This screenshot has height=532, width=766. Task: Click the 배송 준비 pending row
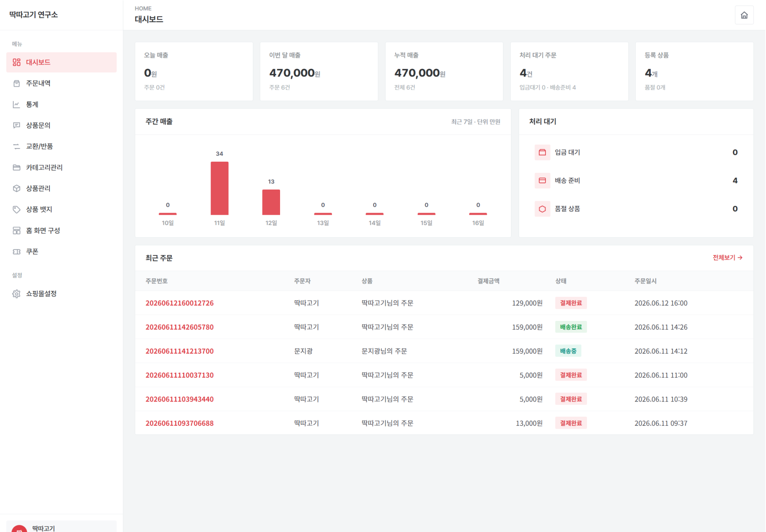(x=636, y=181)
